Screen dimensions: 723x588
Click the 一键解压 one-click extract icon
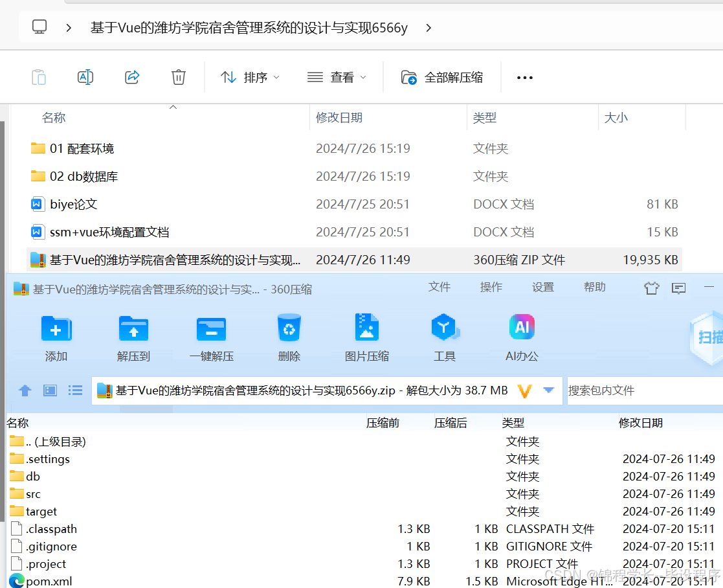[x=211, y=328]
